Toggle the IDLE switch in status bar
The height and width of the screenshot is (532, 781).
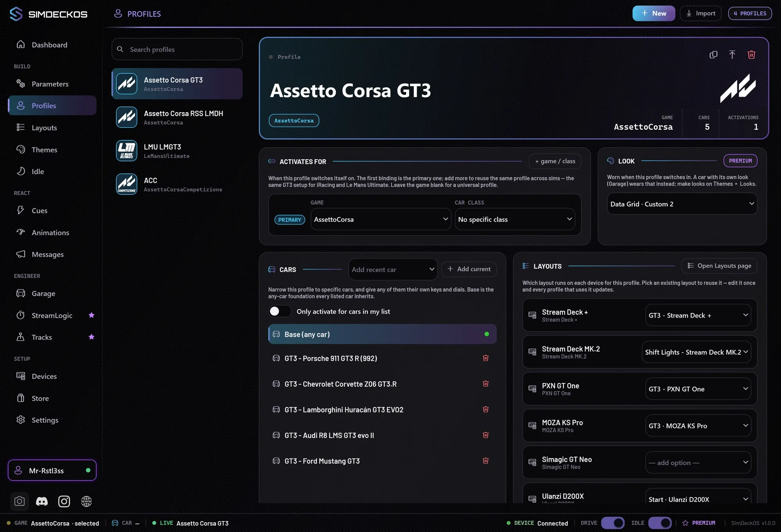(660, 523)
